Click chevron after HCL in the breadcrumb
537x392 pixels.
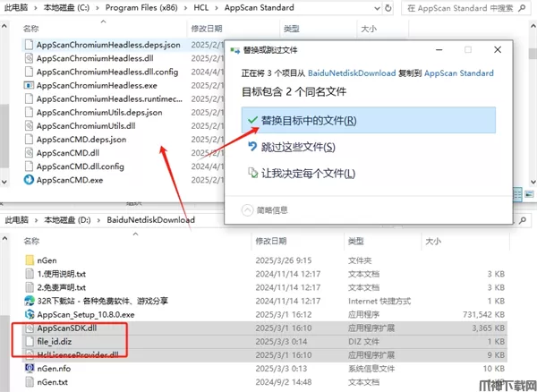coord(216,8)
